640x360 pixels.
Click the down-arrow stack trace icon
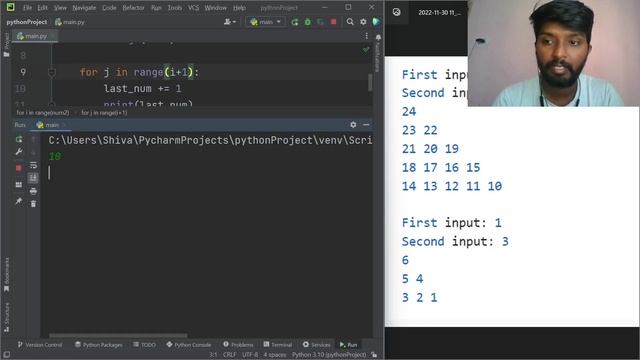[33, 152]
